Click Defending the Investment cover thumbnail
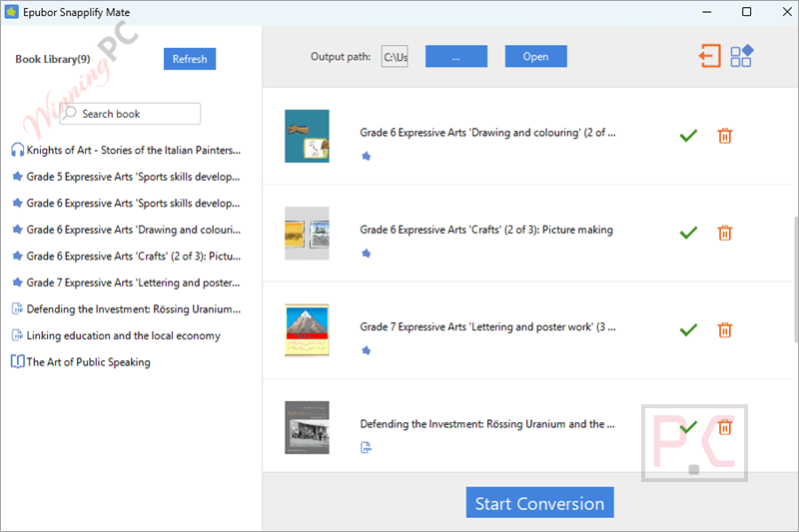Screen dimensions: 799x532 point(307,427)
